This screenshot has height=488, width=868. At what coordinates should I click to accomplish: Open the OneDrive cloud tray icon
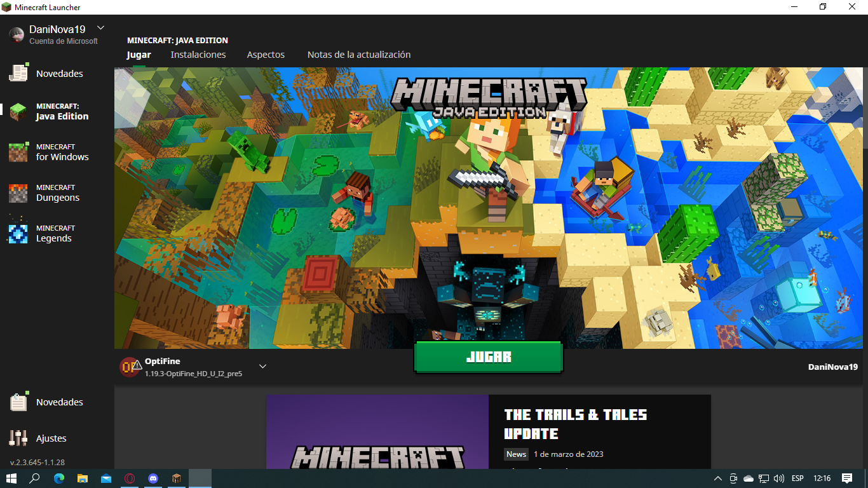tap(749, 478)
